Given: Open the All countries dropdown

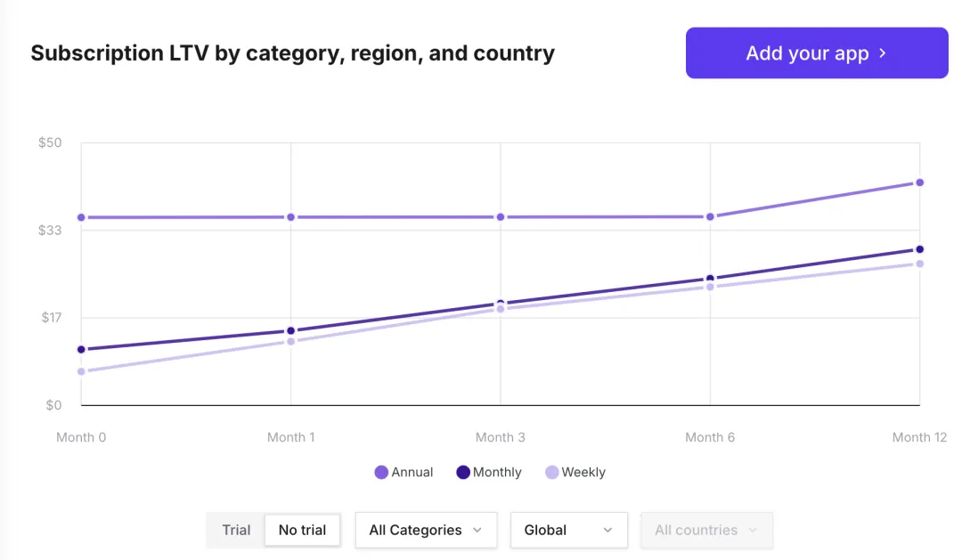Looking at the screenshot, I should click(706, 530).
